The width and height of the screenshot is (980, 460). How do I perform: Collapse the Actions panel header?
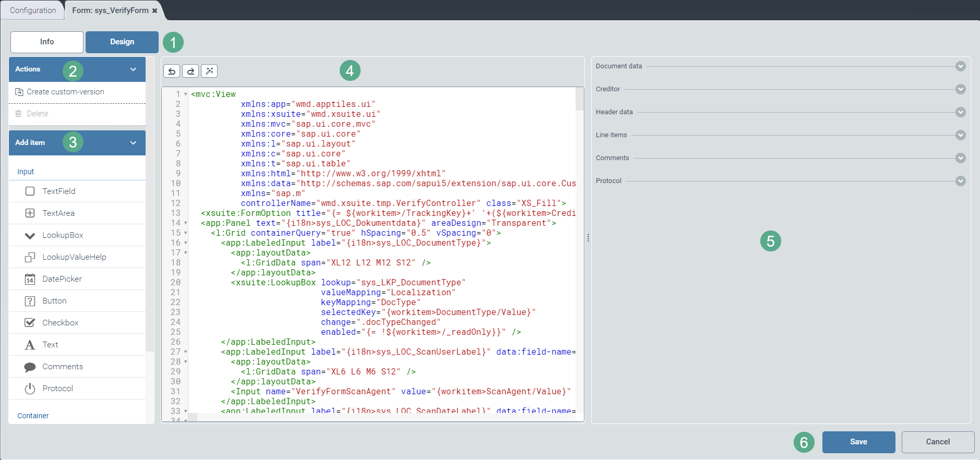pos(133,69)
